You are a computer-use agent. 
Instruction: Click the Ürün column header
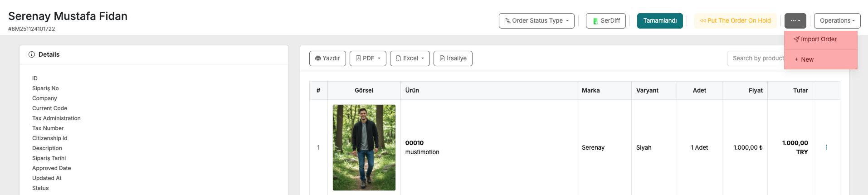click(x=412, y=91)
